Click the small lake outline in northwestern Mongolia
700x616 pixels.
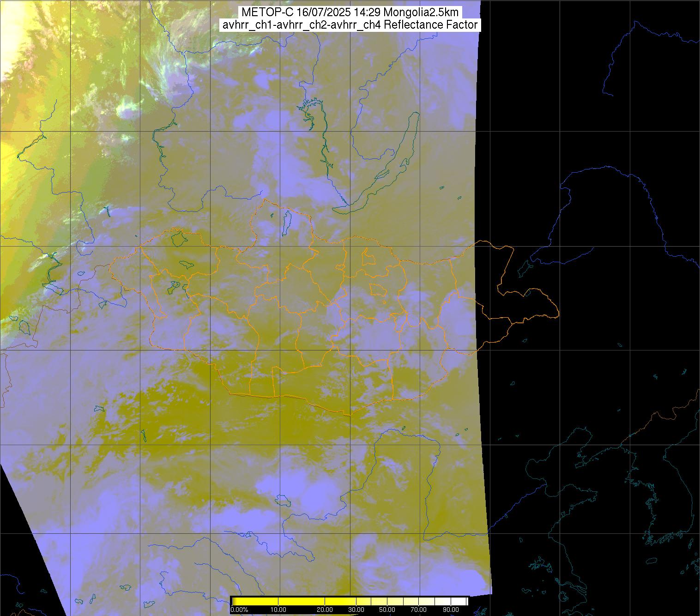click(178, 239)
